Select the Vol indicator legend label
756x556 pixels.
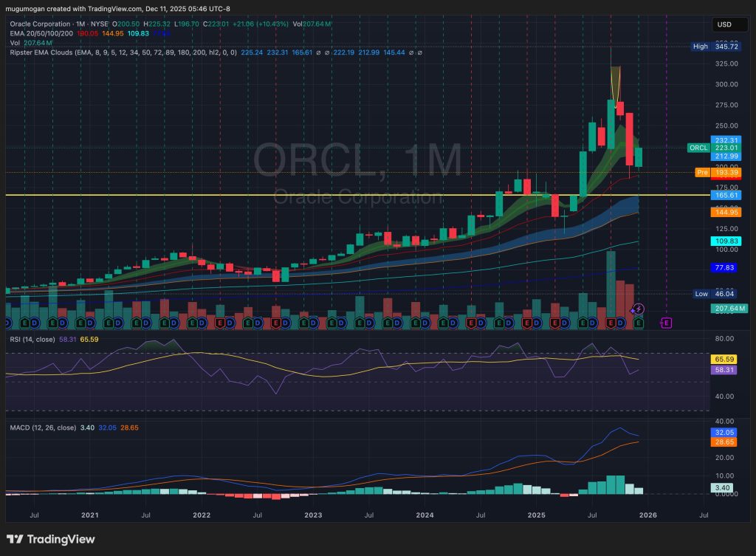(x=13, y=43)
